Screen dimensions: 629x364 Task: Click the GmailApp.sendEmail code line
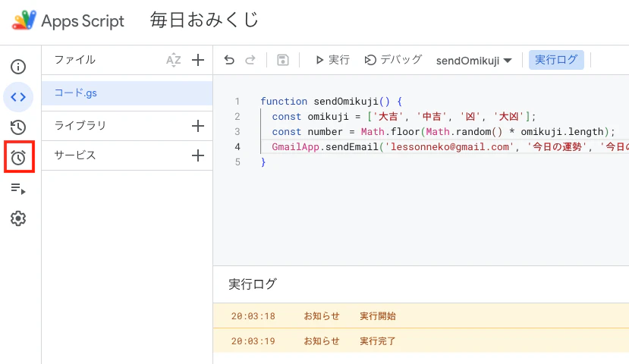tap(450, 147)
